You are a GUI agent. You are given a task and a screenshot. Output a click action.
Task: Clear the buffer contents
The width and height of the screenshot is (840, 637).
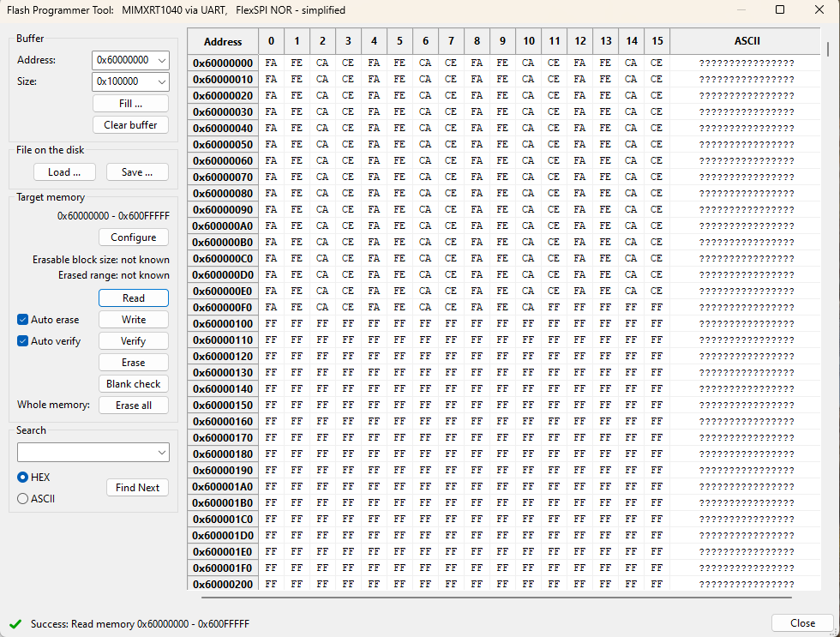coord(130,124)
